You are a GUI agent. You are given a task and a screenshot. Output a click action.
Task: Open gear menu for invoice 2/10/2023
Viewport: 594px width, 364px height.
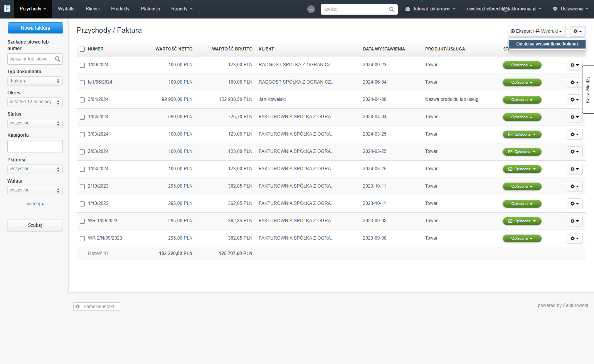574,186
